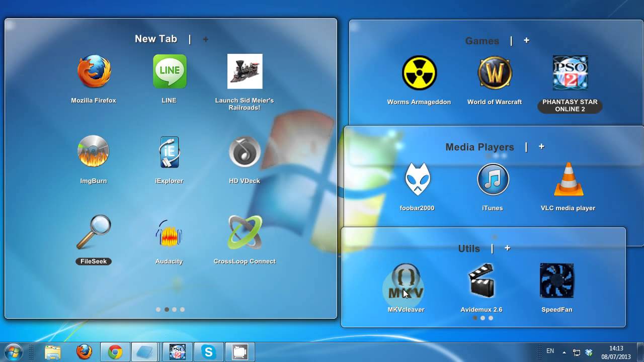This screenshot has height=362, width=644.
Task: Switch to Skype in the taskbar
Action: pos(209,352)
